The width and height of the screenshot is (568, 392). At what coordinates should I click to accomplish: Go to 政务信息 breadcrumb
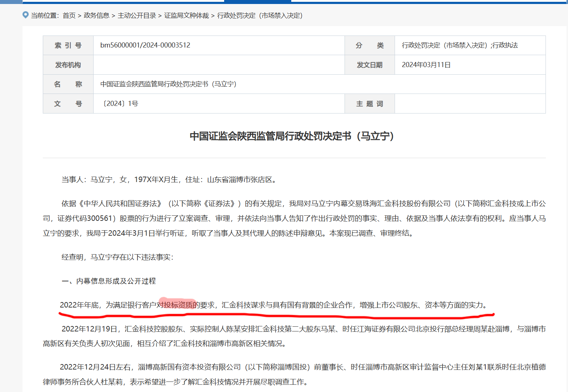pyautogui.click(x=96, y=15)
